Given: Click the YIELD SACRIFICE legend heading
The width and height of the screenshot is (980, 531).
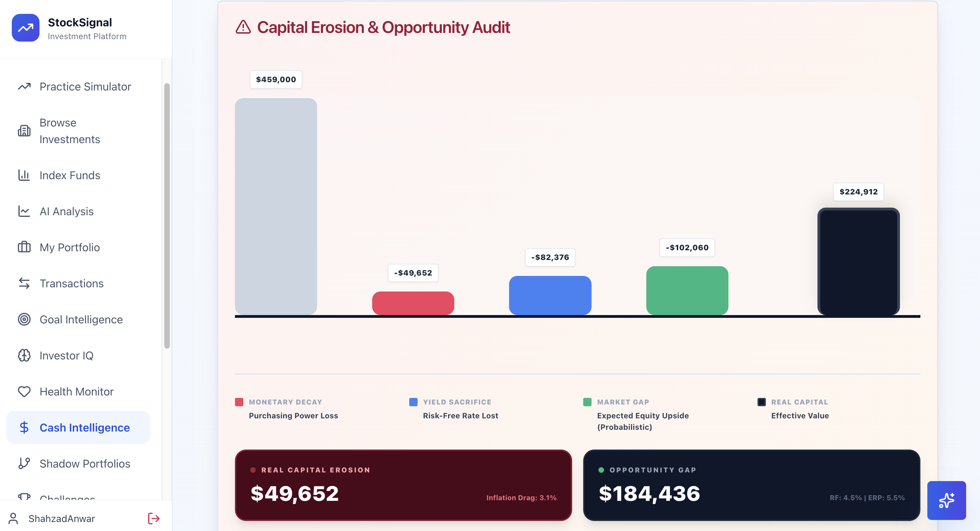Looking at the screenshot, I should [457, 402].
